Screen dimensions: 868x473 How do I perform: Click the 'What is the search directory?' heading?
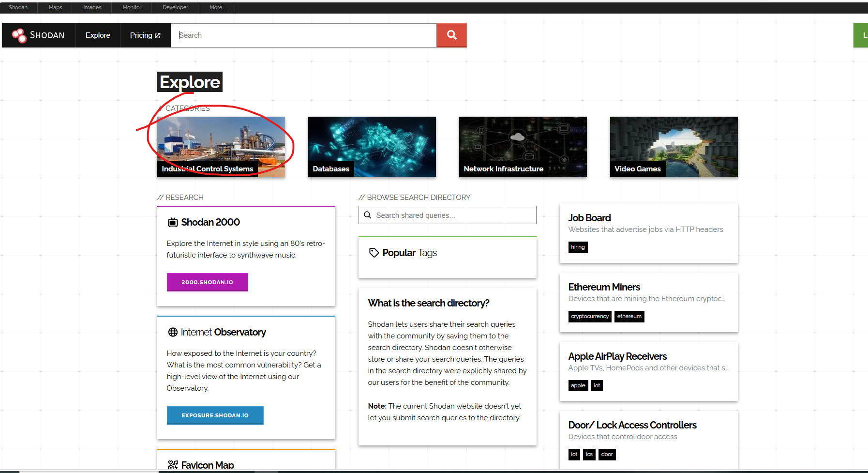[429, 303]
